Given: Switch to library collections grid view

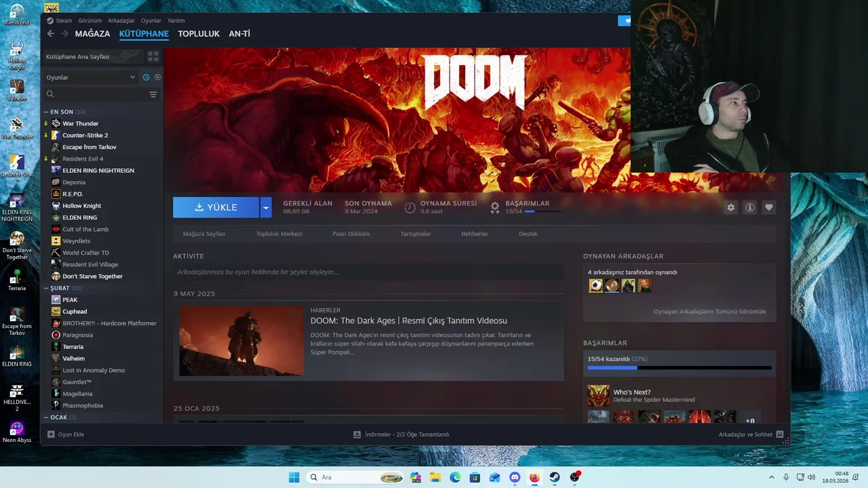Looking at the screenshot, I should click(153, 56).
